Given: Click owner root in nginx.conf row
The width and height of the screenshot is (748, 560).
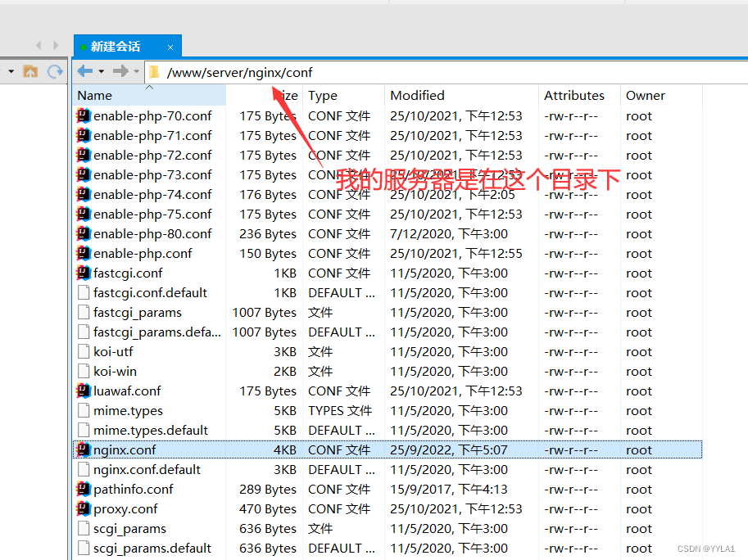Looking at the screenshot, I should tap(639, 450).
